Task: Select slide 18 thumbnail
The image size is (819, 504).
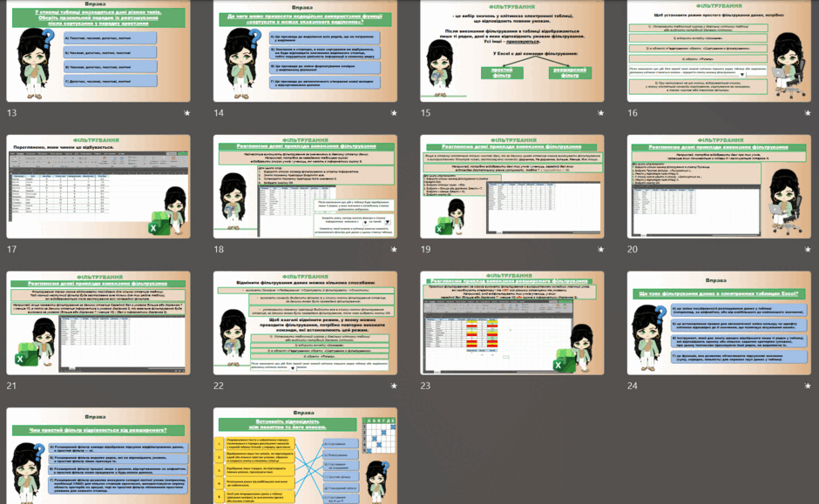Action: [305, 187]
